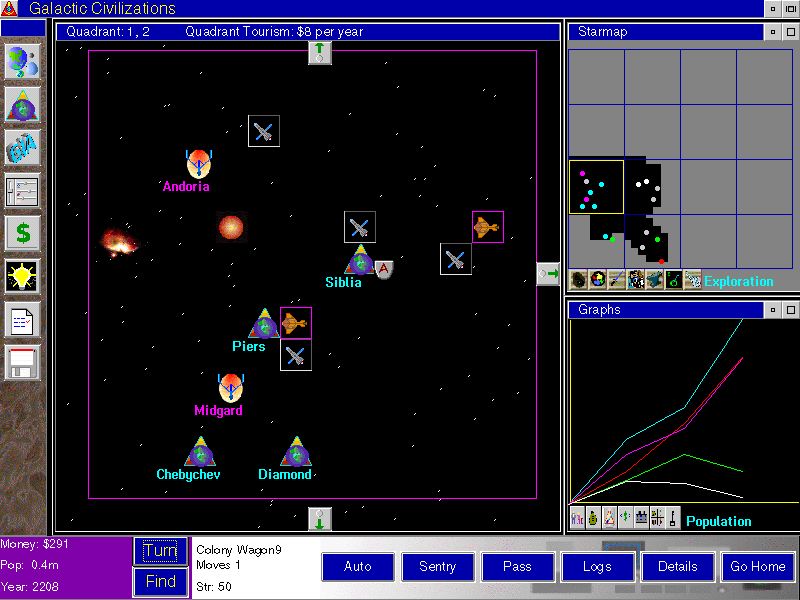This screenshot has width=800, height=600.
Task: Click the shield A badge beside Siblia
Action: pos(384,269)
